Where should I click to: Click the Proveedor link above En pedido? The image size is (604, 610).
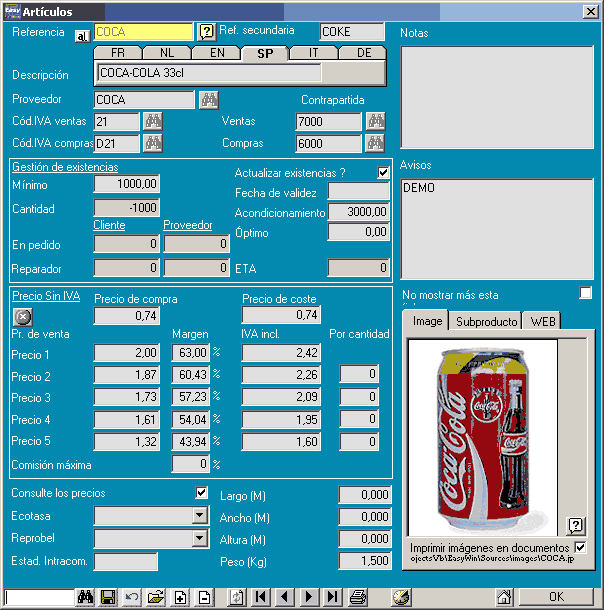[x=188, y=225]
